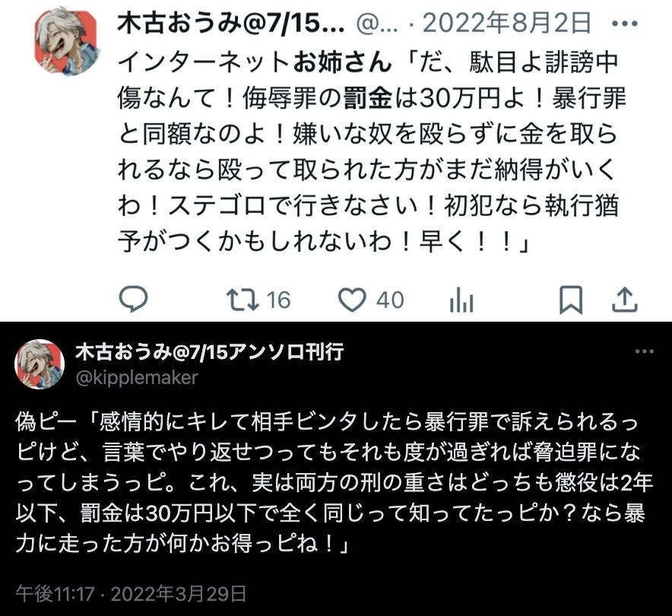Click the truncated handle on top tweet
672x616 pixels.
(377, 24)
